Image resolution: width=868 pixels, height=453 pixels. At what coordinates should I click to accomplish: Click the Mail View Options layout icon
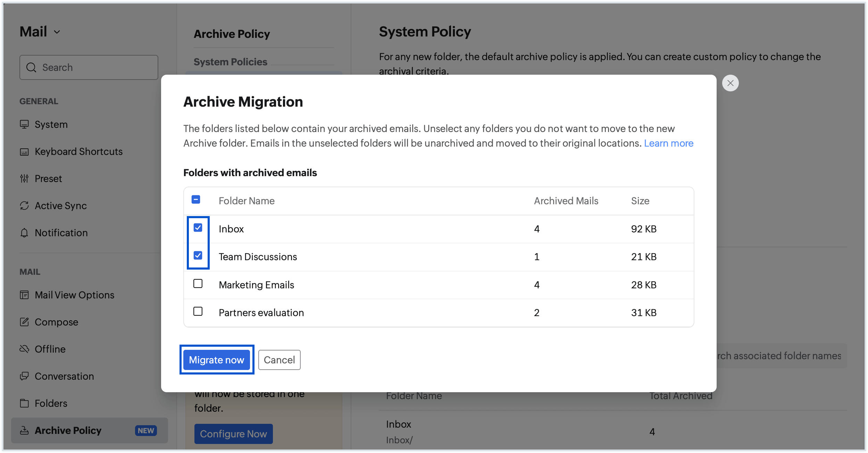point(24,295)
